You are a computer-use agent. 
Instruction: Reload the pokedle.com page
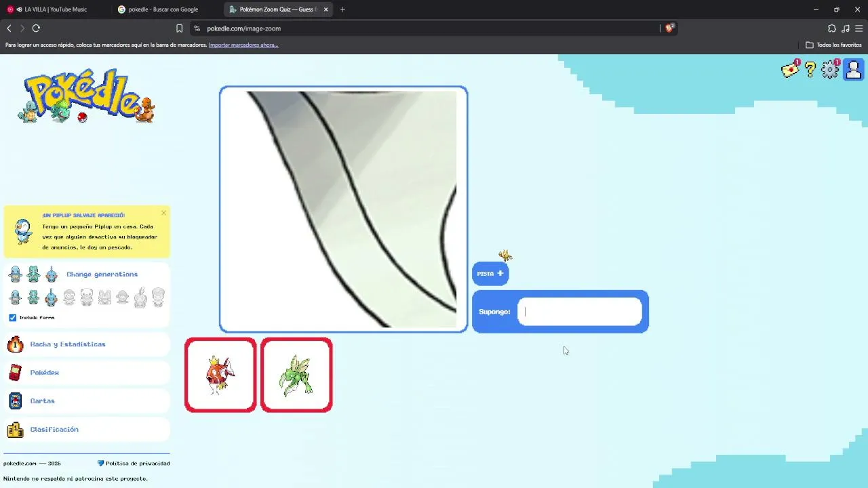point(36,28)
